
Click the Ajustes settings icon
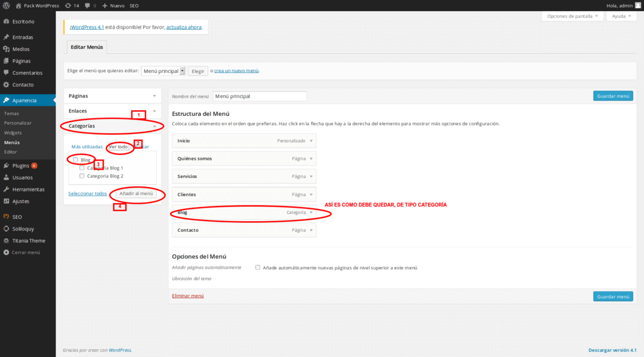[6, 201]
